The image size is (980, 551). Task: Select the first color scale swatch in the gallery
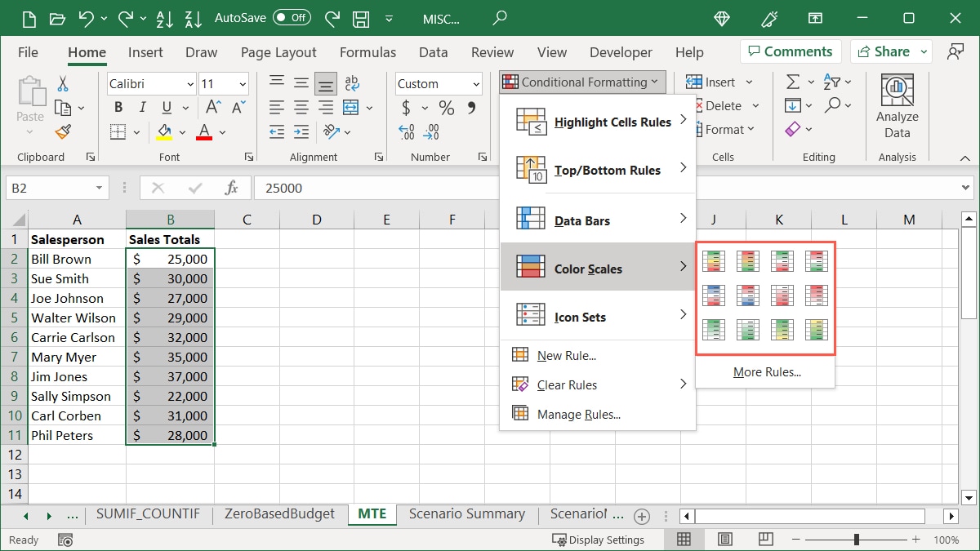tap(714, 260)
